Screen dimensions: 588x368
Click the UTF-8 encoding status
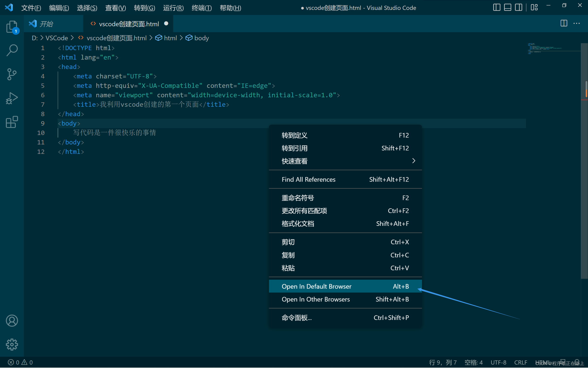(498, 362)
